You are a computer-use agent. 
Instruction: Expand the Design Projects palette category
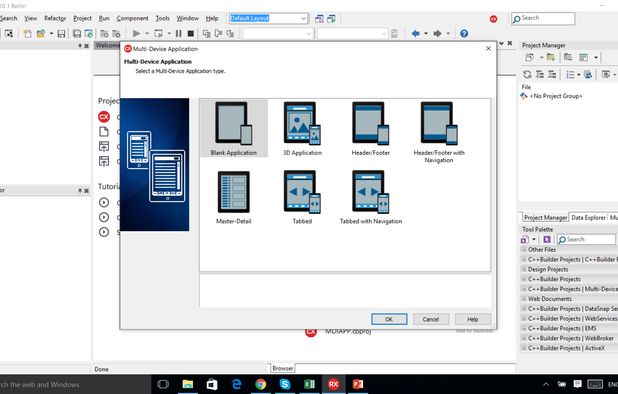tap(524, 269)
